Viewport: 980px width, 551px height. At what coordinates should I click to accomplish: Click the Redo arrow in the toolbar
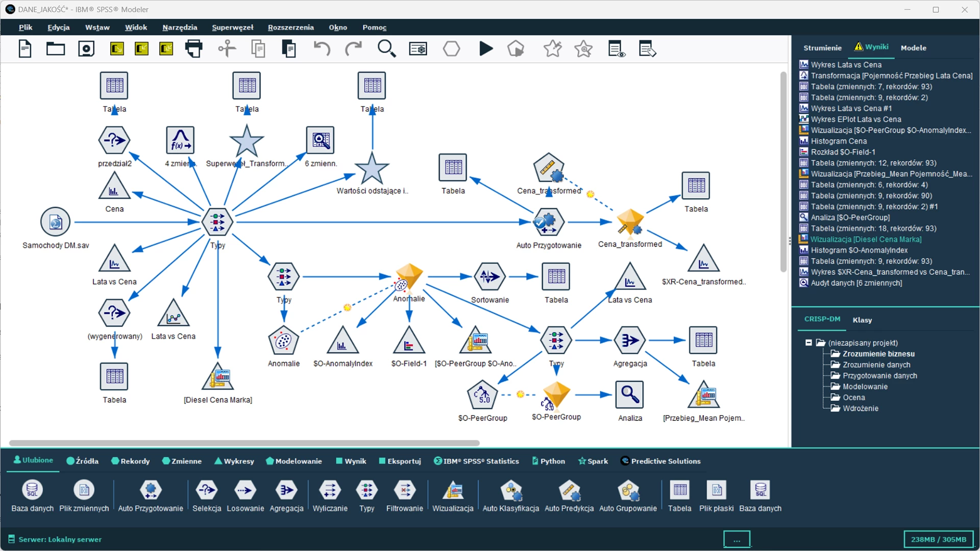(353, 49)
